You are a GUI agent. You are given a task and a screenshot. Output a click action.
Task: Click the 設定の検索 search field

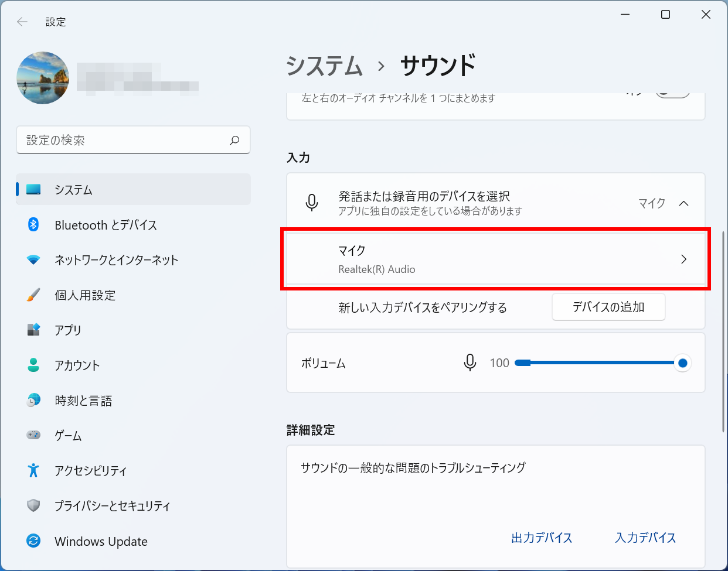(x=133, y=140)
